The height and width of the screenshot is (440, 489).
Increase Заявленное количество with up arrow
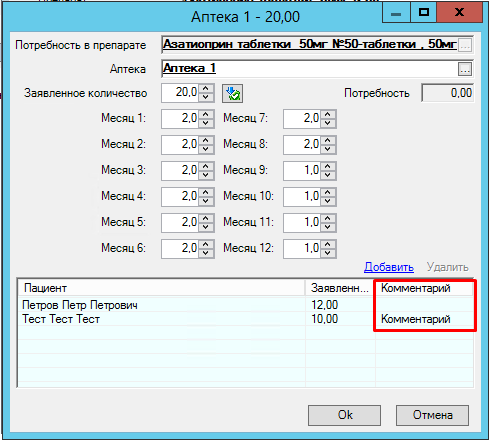206,89
